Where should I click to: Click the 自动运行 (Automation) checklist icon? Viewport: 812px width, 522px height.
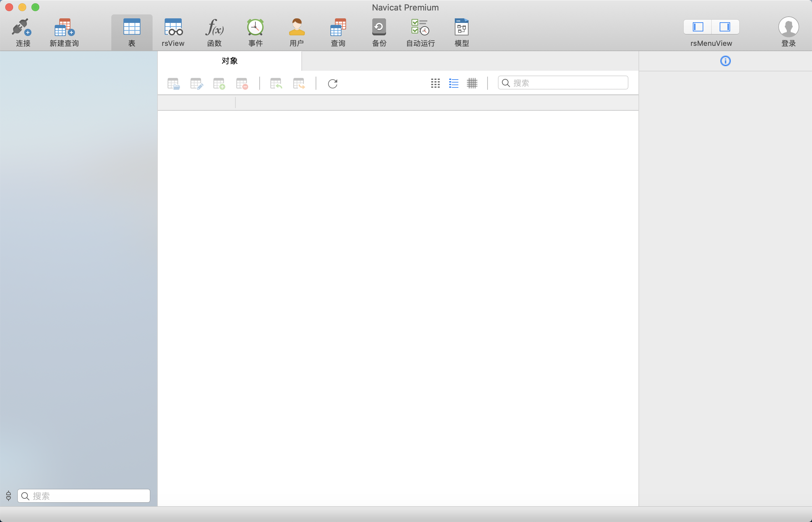420,28
